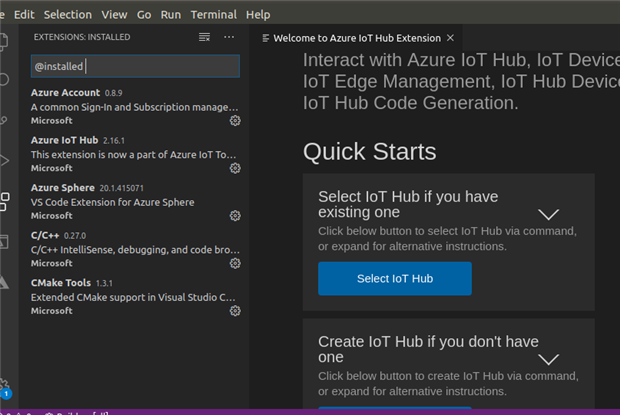Screen dimensions: 620x415
Task: Clear extensions filter using header list icon
Action: click(x=204, y=37)
